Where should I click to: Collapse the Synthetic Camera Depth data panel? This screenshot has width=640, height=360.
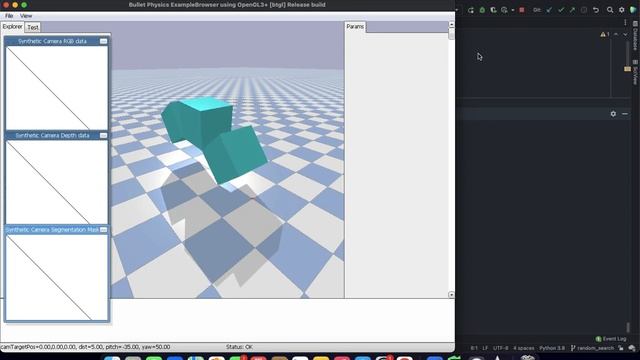[103, 136]
